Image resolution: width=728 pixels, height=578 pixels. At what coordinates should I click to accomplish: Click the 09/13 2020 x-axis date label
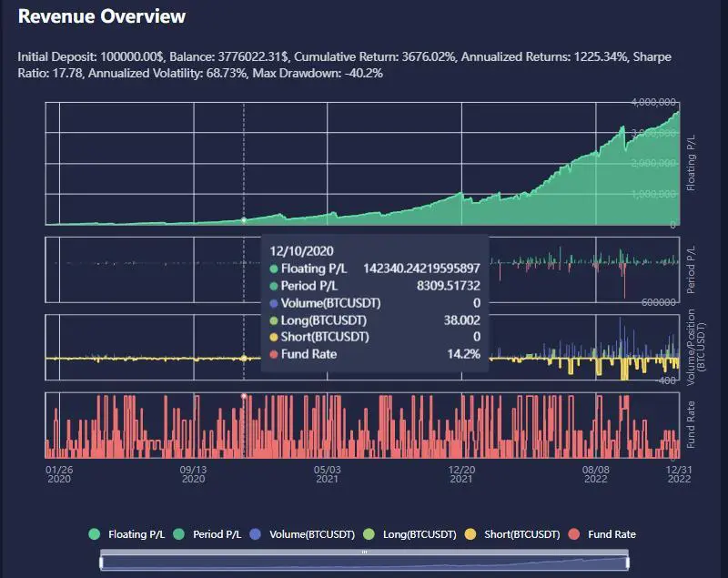click(193, 473)
